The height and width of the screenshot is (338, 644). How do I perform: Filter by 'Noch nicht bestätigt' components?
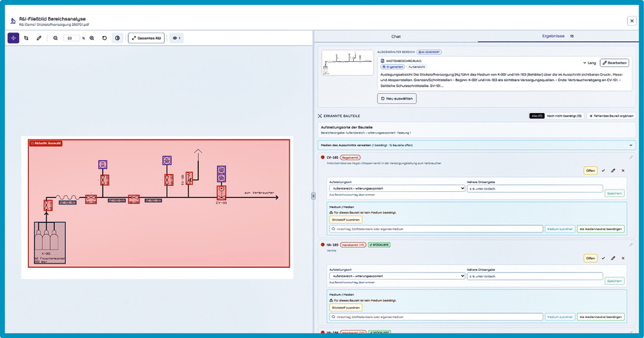564,116
